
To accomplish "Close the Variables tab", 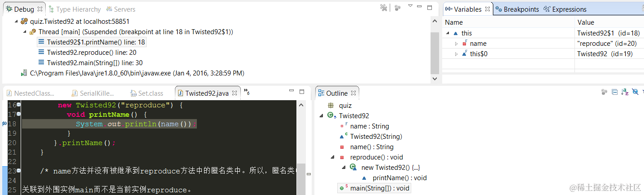I will (x=487, y=9).
